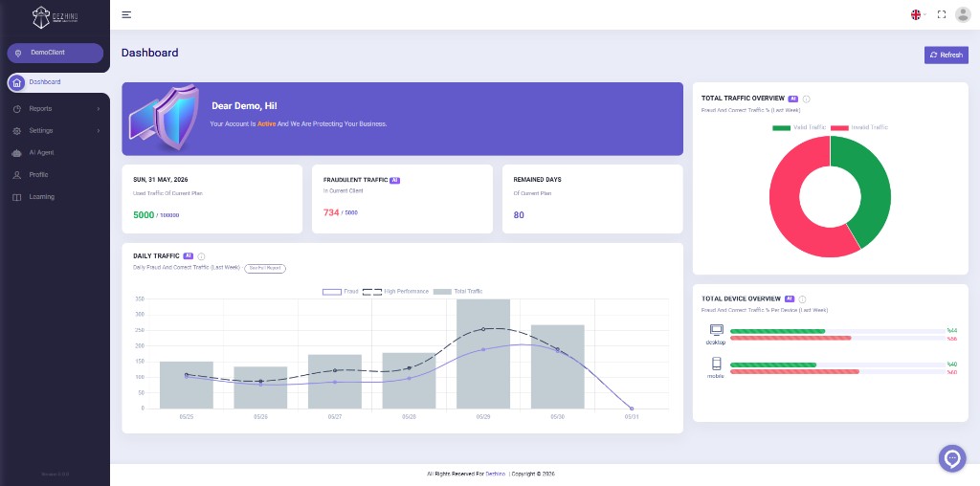Viewport: 980px width, 486px height.
Task: Open the Settings menu item
Action: tap(41, 130)
